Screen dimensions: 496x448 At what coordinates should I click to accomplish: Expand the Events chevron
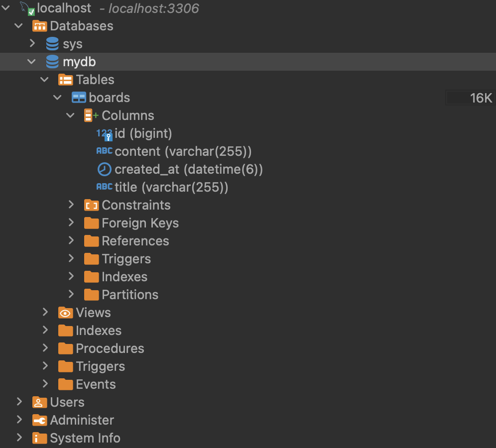(x=45, y=384)
